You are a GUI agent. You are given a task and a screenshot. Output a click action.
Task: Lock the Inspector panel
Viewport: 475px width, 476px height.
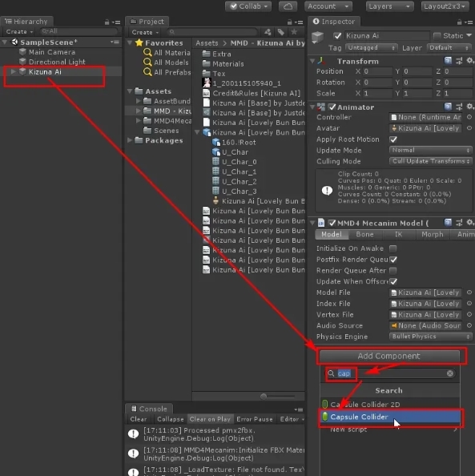click(460, 22)
